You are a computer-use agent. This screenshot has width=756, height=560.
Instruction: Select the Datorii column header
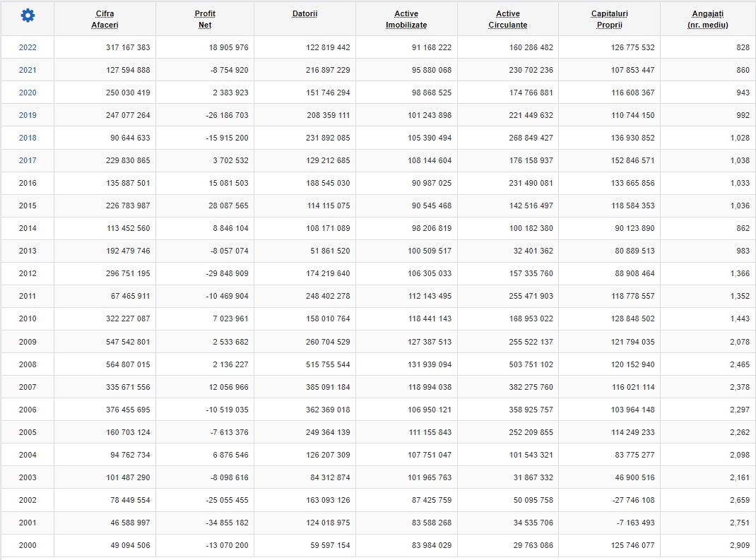click(x=305, y=14)
